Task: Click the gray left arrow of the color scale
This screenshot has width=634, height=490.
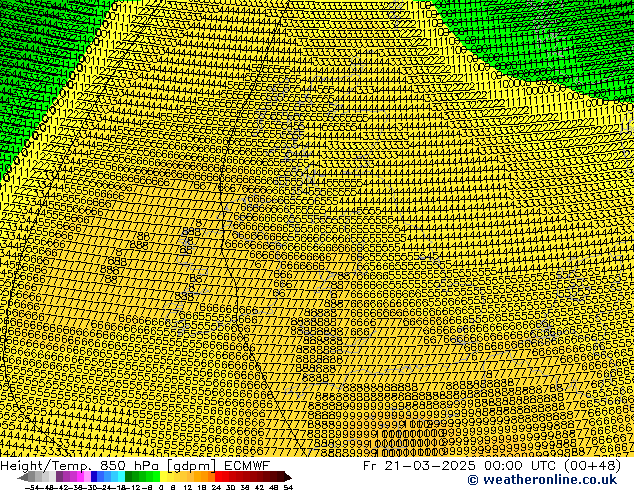Action: point(23,477)
